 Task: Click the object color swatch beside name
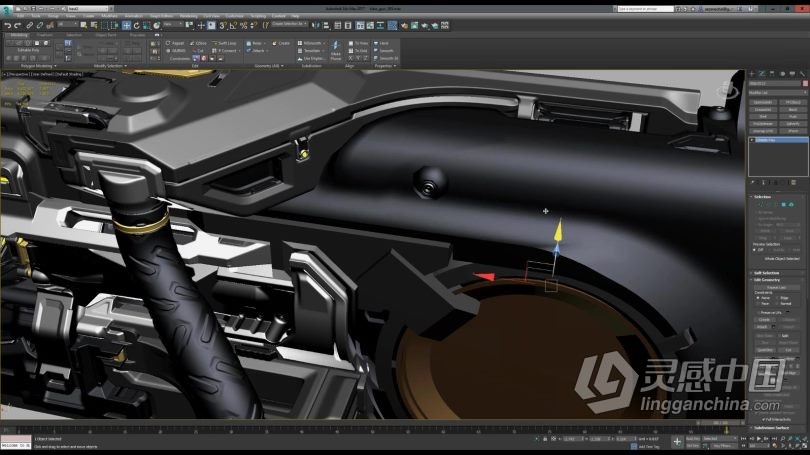pos(805,84)
